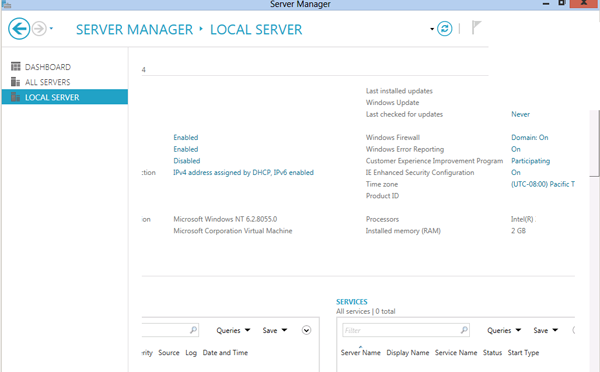This screenshot has height=372, width=600.
Task: Expand the events filter options chevron
Action: click(x=306, y=330)
